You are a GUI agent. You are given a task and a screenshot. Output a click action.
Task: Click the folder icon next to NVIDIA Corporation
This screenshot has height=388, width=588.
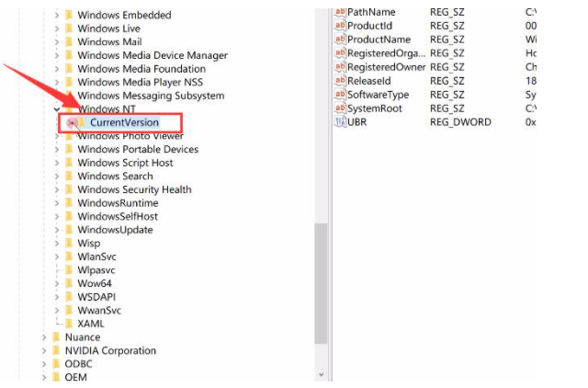click(x=56, y=351)
